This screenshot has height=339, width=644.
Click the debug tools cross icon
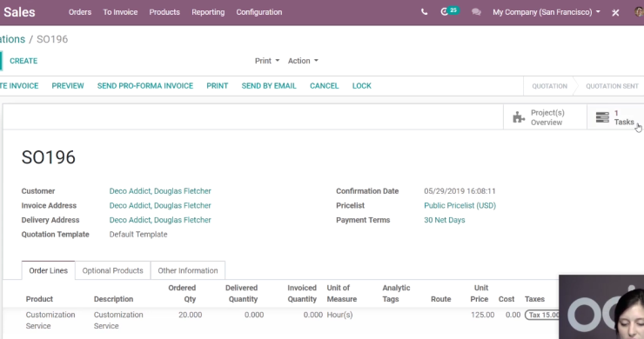tap(615, 13)
